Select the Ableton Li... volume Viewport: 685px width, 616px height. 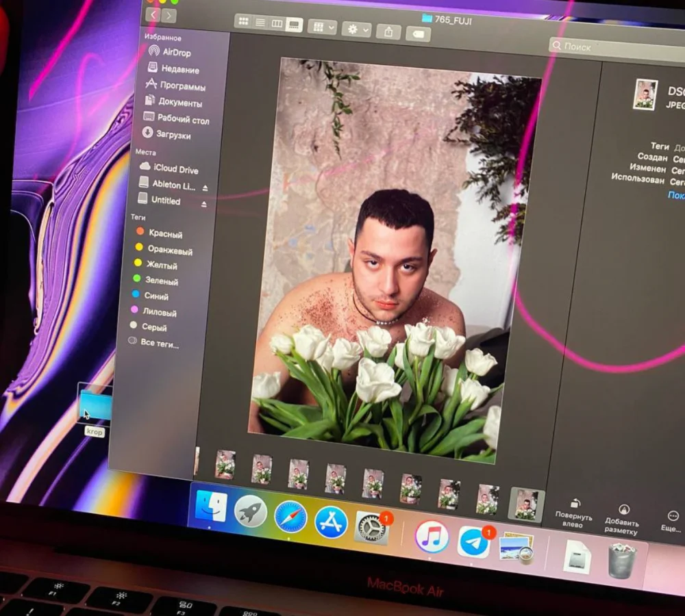point(166,184)
